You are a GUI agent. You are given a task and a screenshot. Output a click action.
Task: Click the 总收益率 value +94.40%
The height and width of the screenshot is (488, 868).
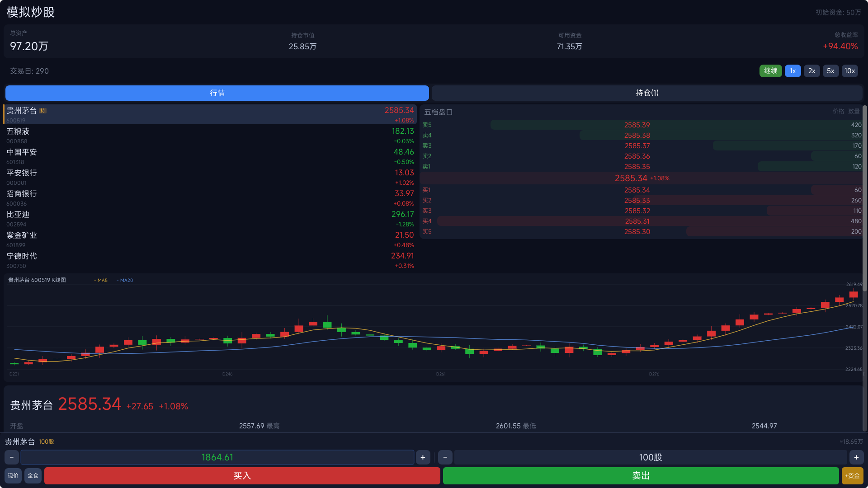tap(840, 46)
